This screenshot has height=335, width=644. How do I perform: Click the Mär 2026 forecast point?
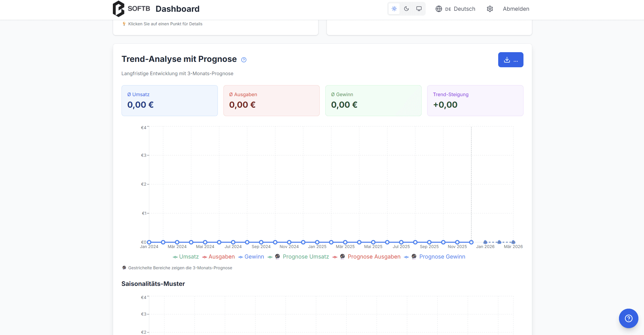click(x=513, y=242)
